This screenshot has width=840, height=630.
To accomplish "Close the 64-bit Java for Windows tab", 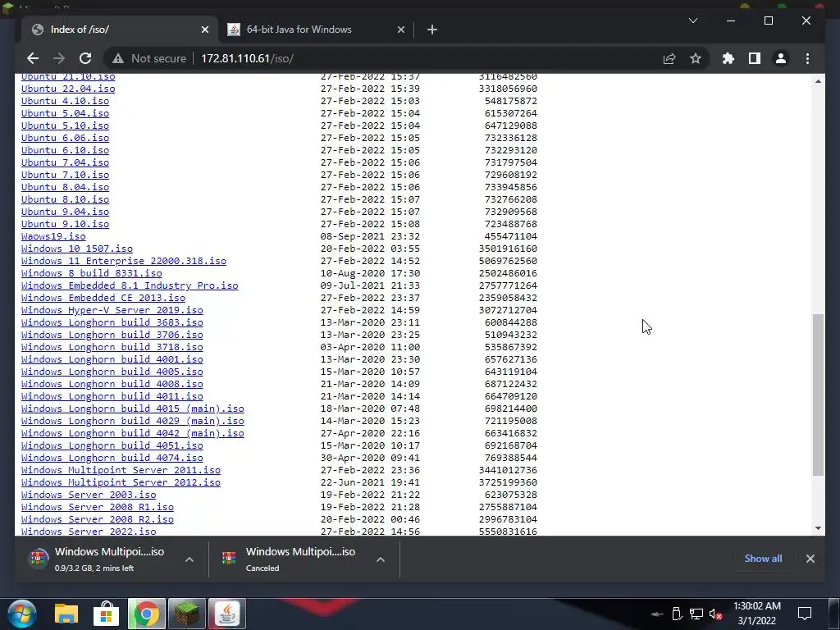I will (400, 30).
